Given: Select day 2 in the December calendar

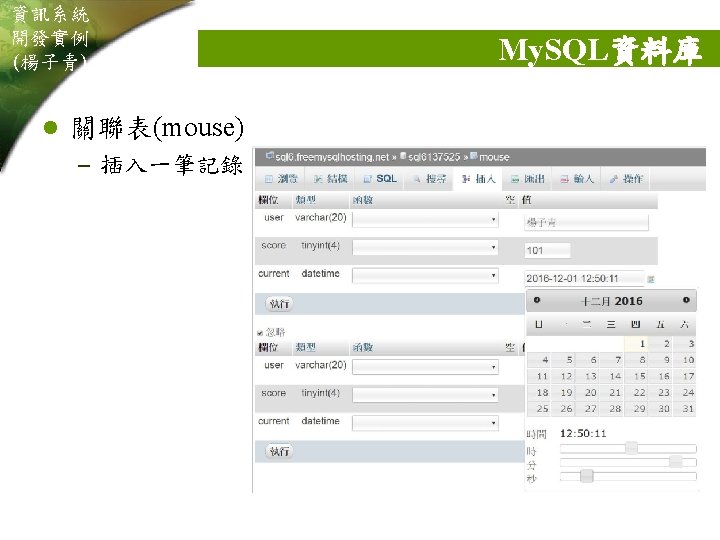Looking at the screenshot, I should 661,344.
